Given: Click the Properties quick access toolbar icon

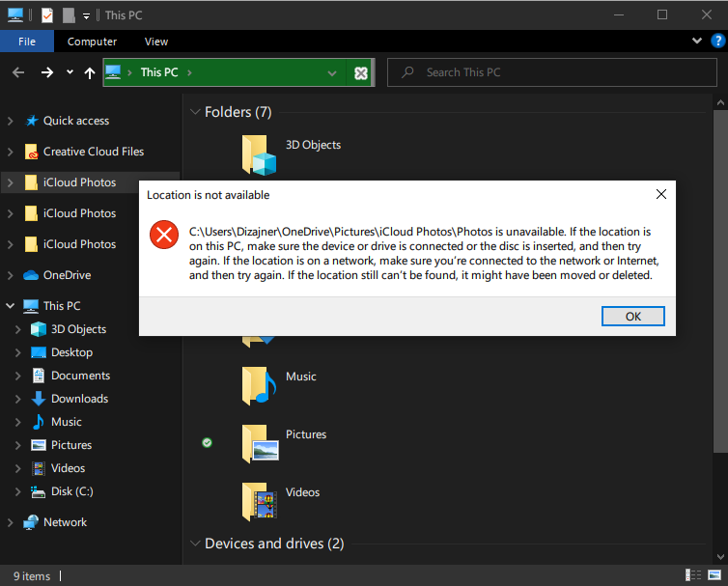Looking at the screenshot, I should (47, 15).
